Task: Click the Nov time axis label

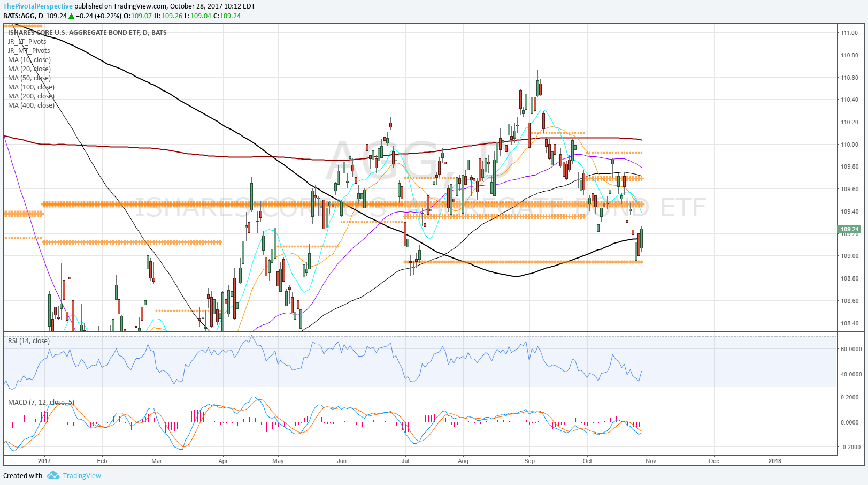Action: [650, 461]
